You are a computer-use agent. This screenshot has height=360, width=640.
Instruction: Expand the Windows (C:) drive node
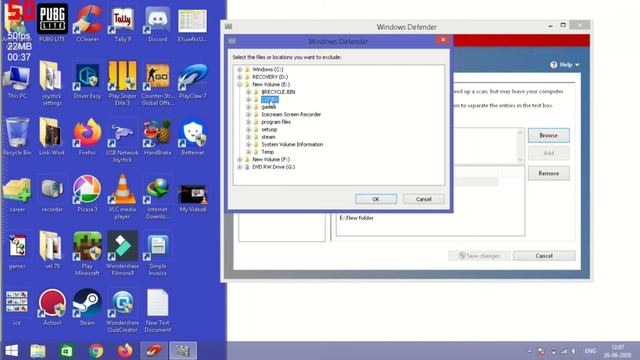tap(240, 69)
